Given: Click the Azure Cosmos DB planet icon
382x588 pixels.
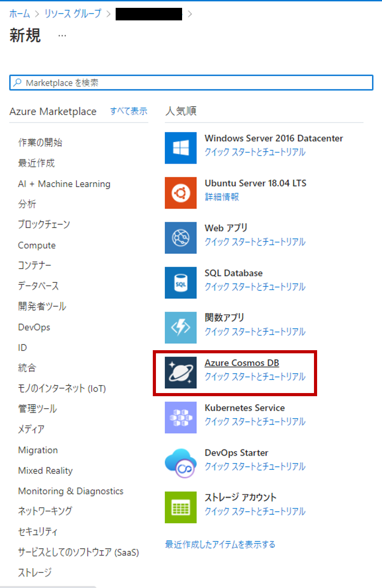Looking at the screenshot, I should [181, 372].
